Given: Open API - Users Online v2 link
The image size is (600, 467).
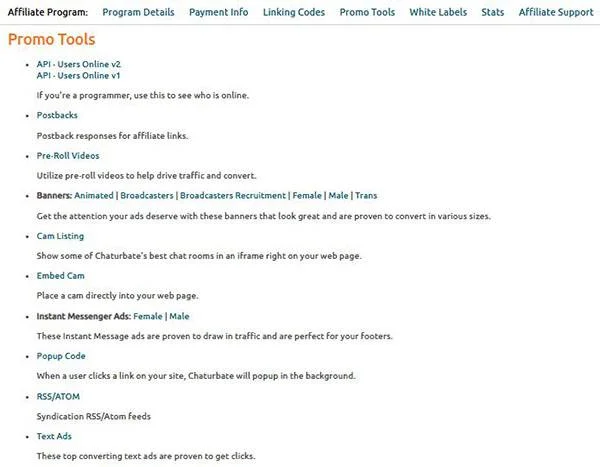Looking at the screenshot, I should coord(79,64).
